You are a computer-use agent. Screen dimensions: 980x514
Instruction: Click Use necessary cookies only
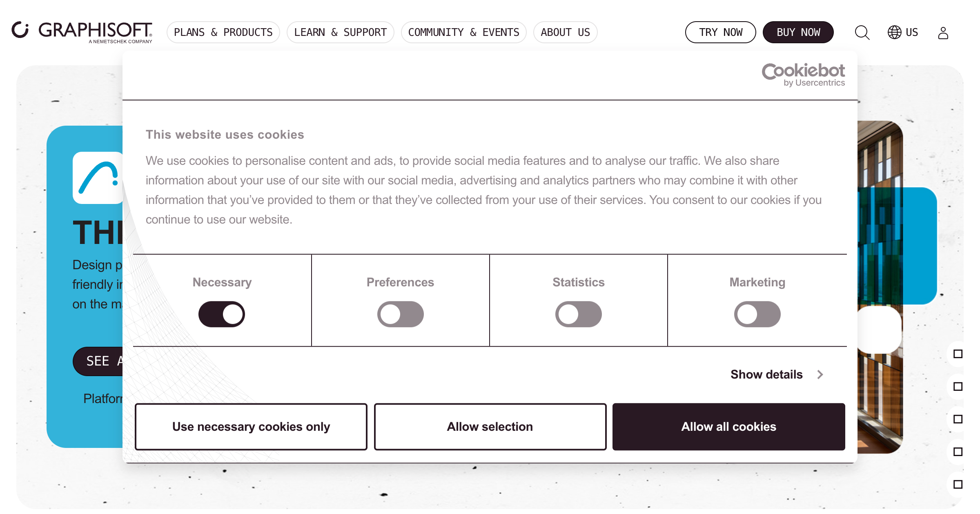[x=251, y=427]
